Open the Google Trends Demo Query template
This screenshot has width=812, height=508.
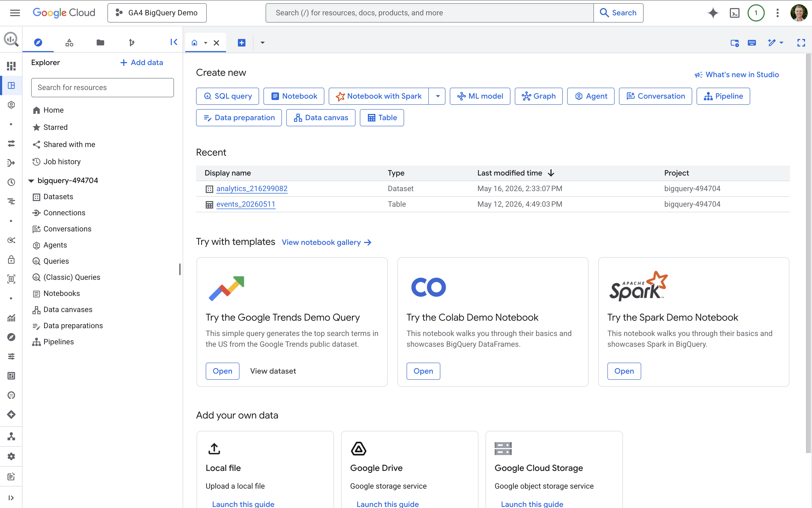pos(222,371)
